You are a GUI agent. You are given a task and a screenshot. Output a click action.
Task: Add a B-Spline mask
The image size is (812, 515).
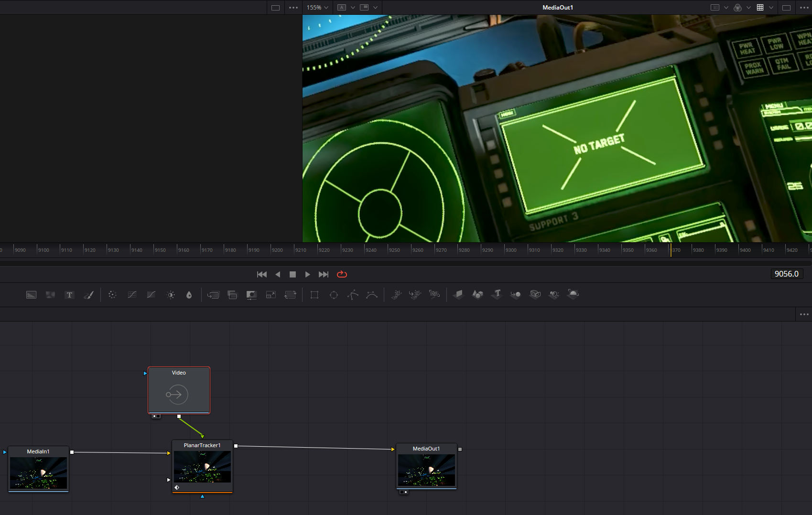point(372,295)
